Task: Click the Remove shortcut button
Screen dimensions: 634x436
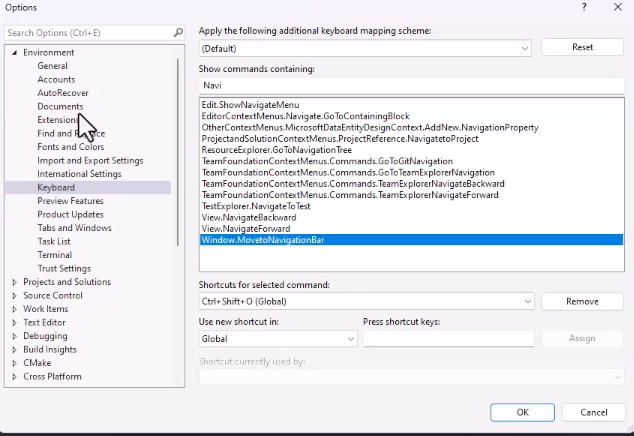Action: (582, 301)
